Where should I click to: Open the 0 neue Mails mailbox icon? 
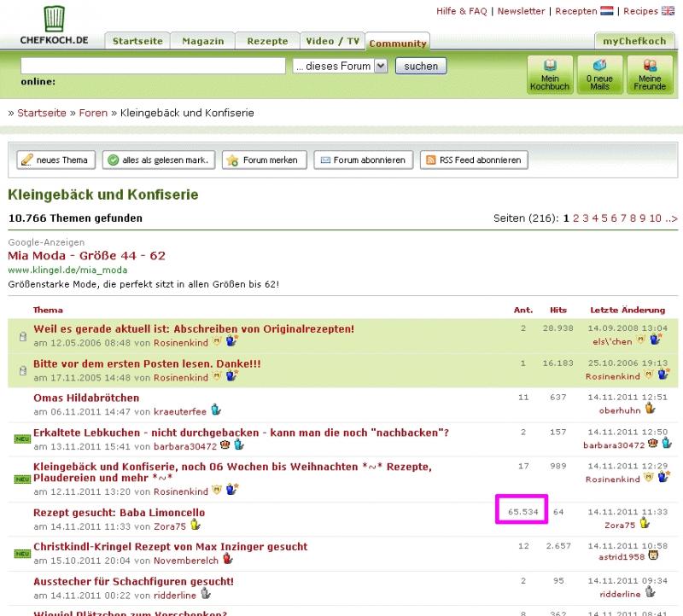pos(598,74)
